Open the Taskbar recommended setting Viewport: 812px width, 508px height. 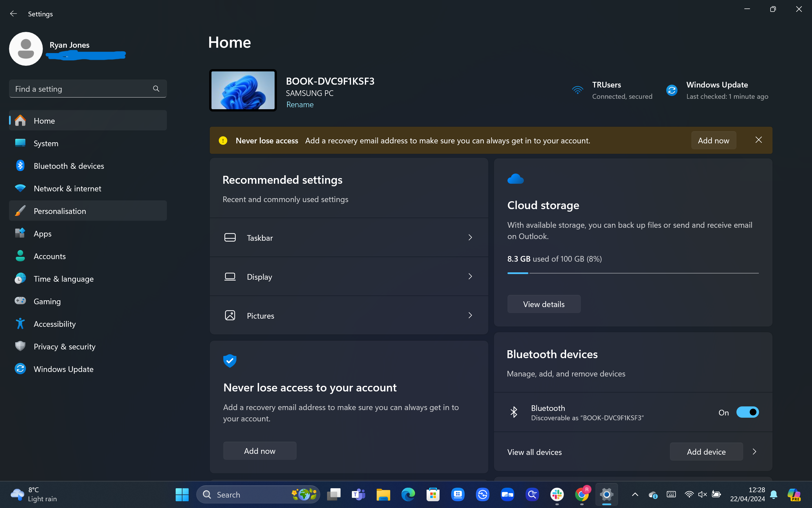point(348,238)
